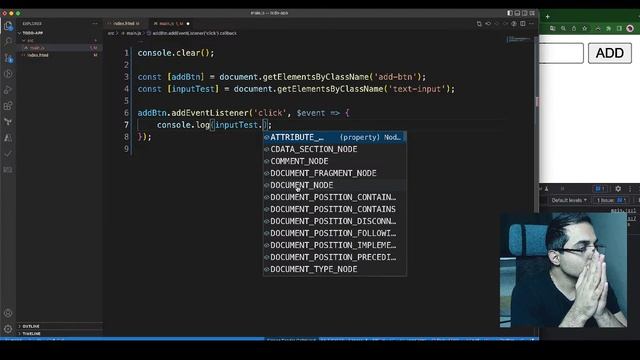The height and width of the screenshot is (360, 640).
Task: Open DevTools settings gear
Action: 618,189
